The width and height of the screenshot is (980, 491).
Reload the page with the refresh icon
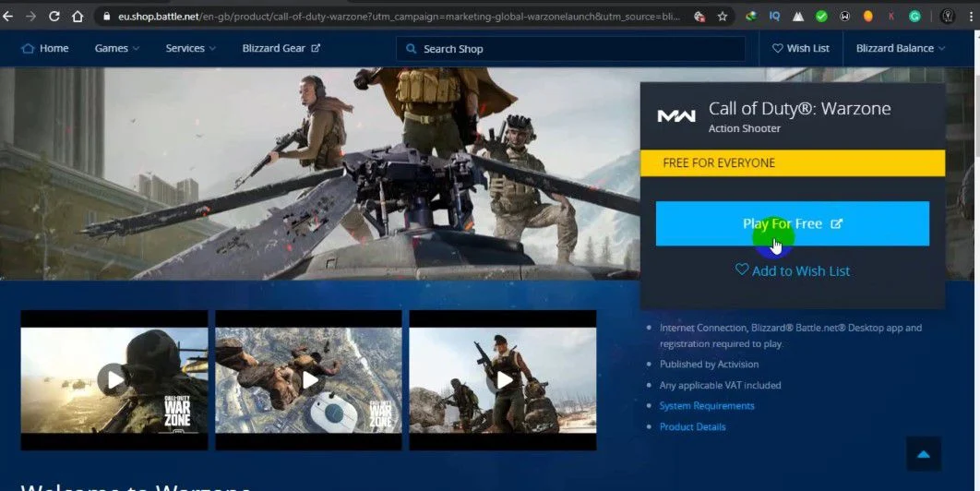54,17
